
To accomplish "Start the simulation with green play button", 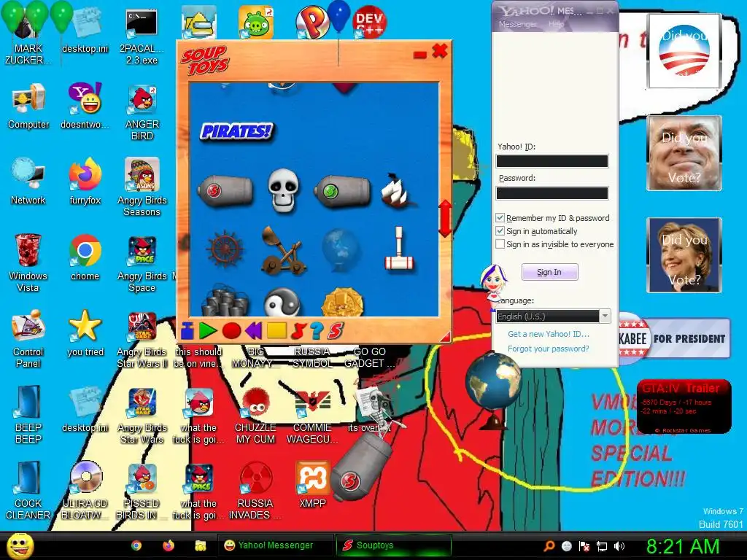I will [208, 330].
